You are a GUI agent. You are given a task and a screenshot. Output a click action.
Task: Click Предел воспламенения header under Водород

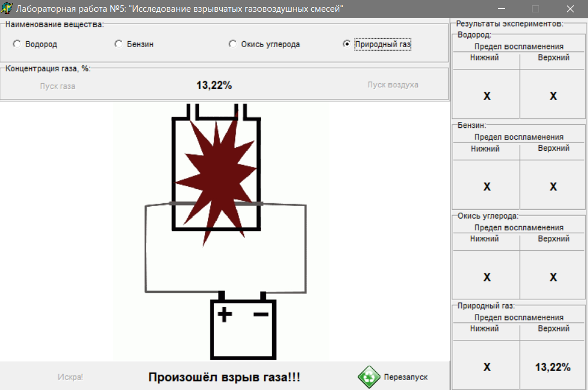pos(519,47)
